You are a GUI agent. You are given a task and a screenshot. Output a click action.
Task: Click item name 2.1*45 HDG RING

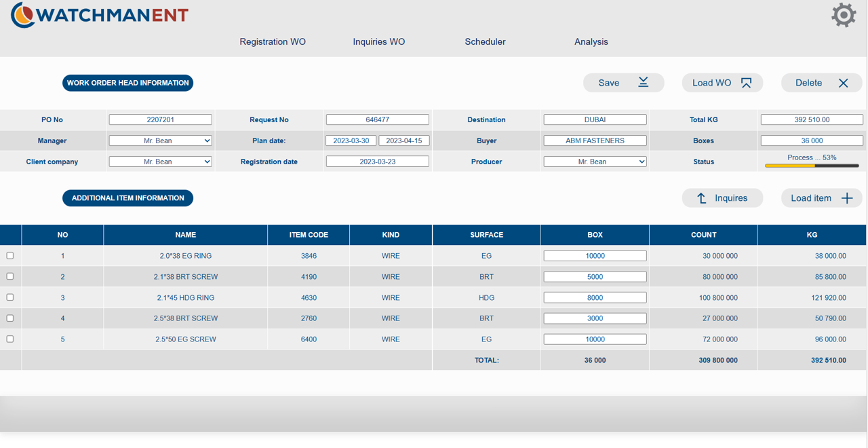186,298
